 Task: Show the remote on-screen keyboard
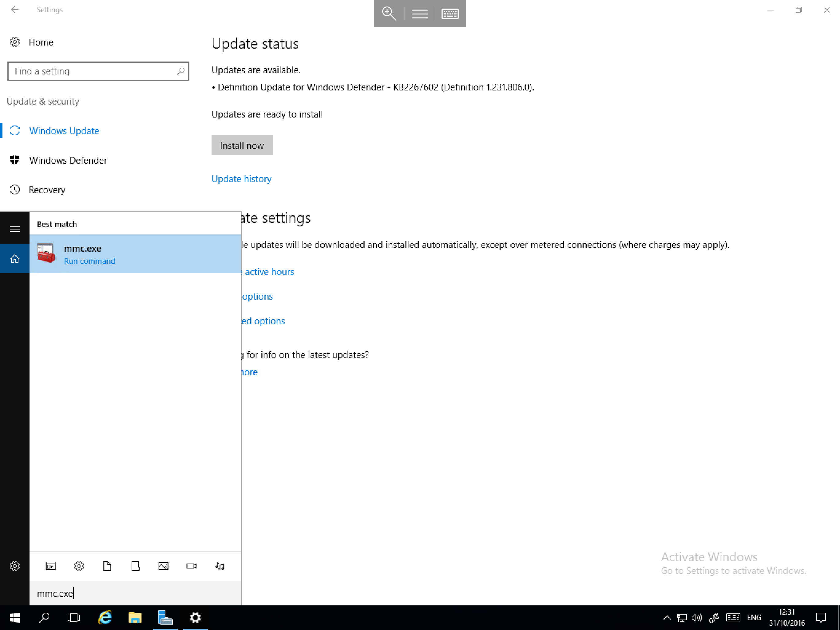pos(450,14)
